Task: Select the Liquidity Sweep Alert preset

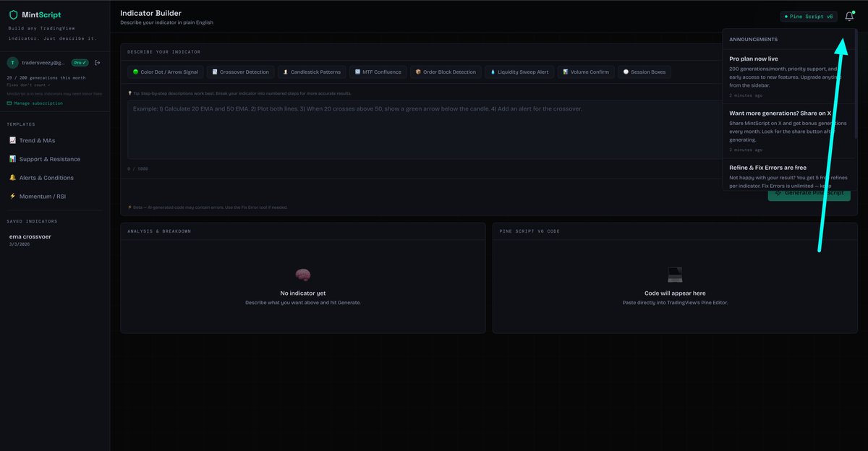Action: [x=519, y=72]
